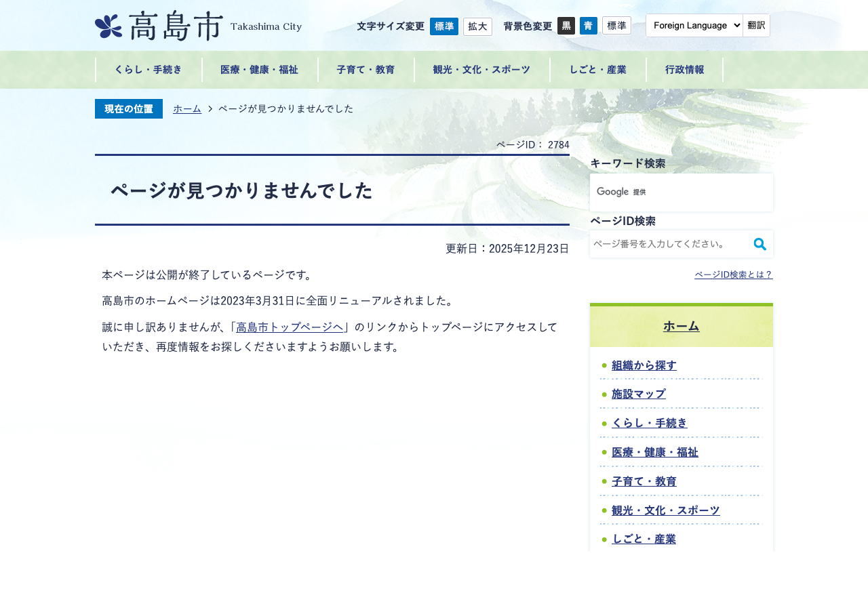Switch background color to black (黒)
Image resolution: width=868 pixels, height=610 pixels.
[x=566, y=26]
